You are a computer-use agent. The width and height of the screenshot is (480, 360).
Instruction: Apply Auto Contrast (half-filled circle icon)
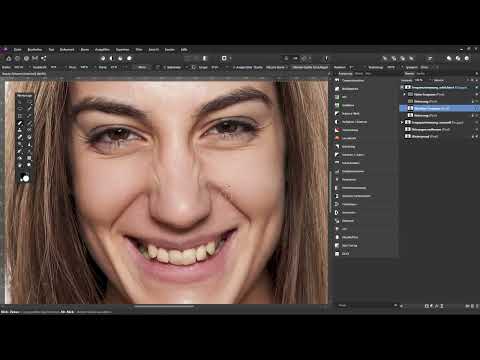112,58
